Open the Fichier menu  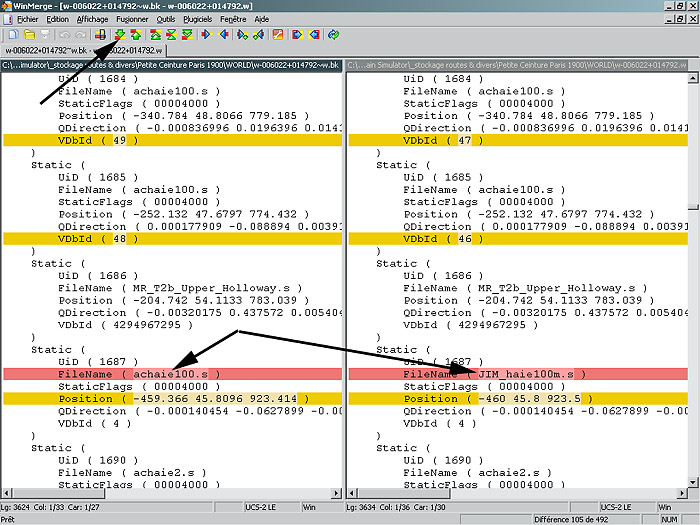coord(28,19)
